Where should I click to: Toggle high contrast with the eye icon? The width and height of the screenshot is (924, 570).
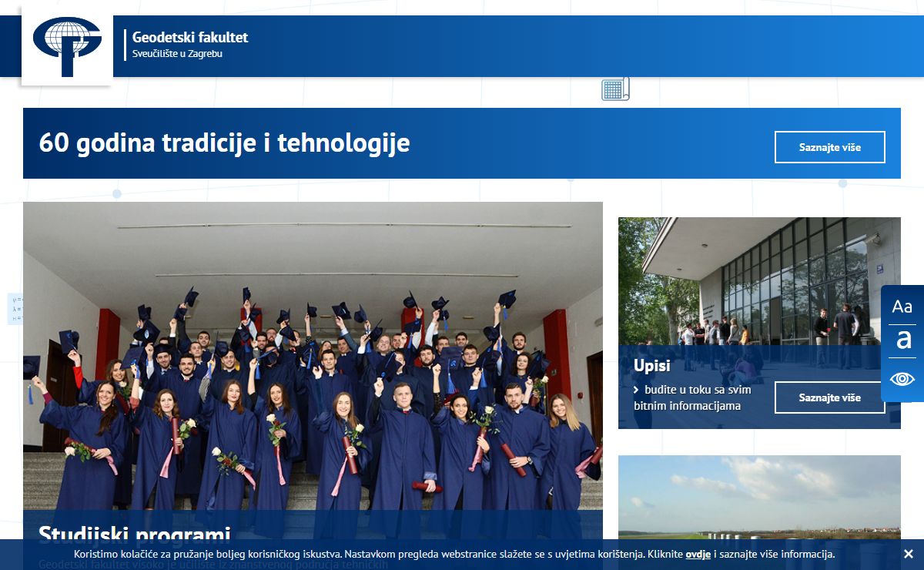902,379
